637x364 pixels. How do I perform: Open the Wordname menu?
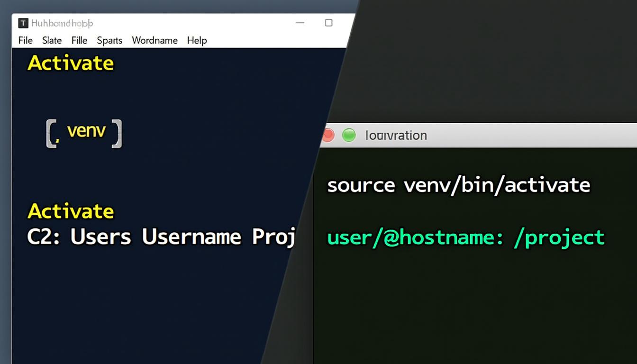(x=155, y=41)
